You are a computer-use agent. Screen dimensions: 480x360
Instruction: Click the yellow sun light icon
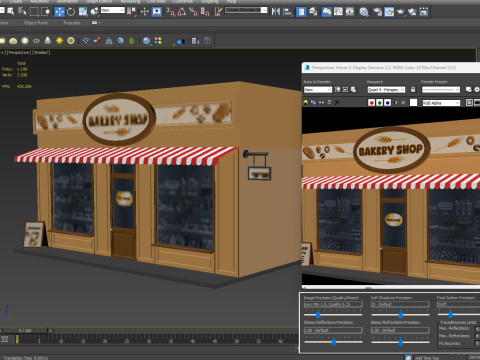59,41
